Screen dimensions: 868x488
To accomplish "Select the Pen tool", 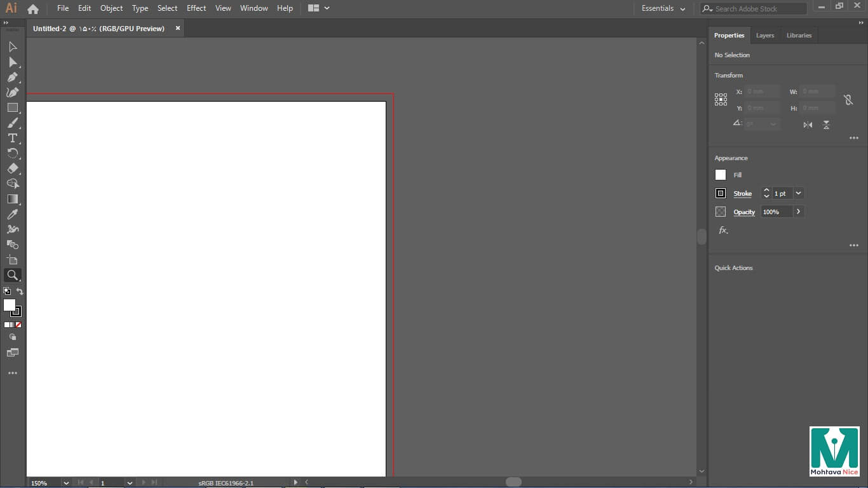I will click(x=12, y=77).
